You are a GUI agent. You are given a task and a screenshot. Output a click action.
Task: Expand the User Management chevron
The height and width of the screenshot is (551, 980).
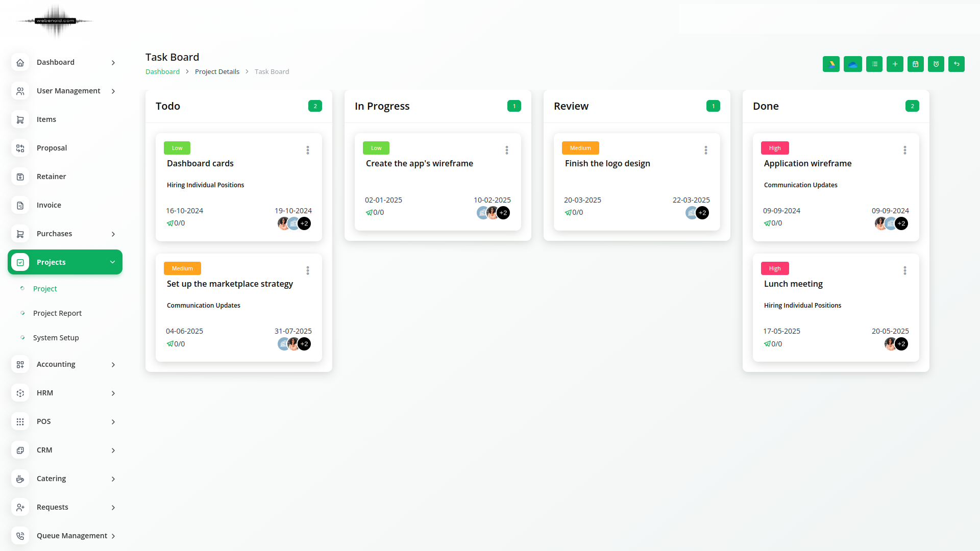pos(113,91)
